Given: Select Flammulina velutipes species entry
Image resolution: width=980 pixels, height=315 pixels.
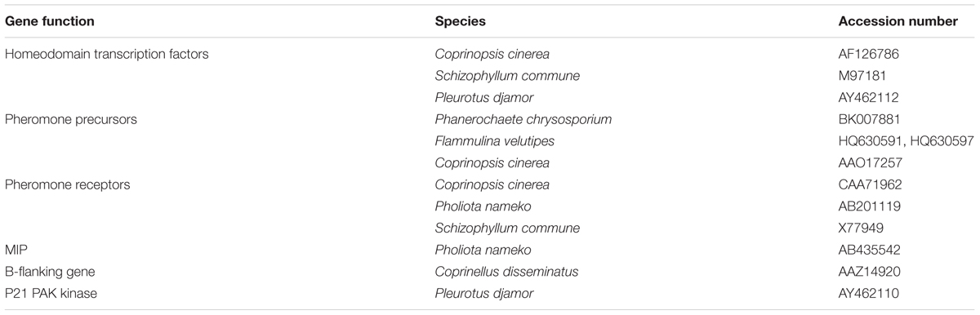Looking at the screenshot, I should tap(492, 142).
